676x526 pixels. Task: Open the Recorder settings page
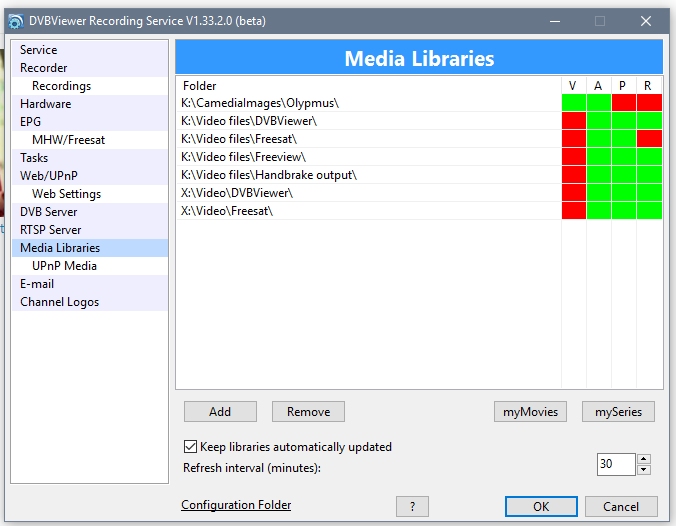tap(90, 68)
